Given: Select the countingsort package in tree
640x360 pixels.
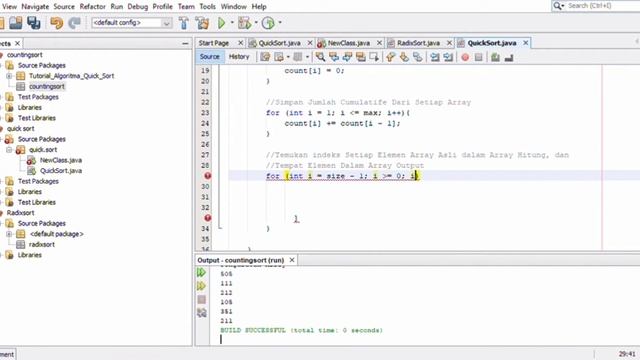Looking at the screenshot, I should [47, 87].
